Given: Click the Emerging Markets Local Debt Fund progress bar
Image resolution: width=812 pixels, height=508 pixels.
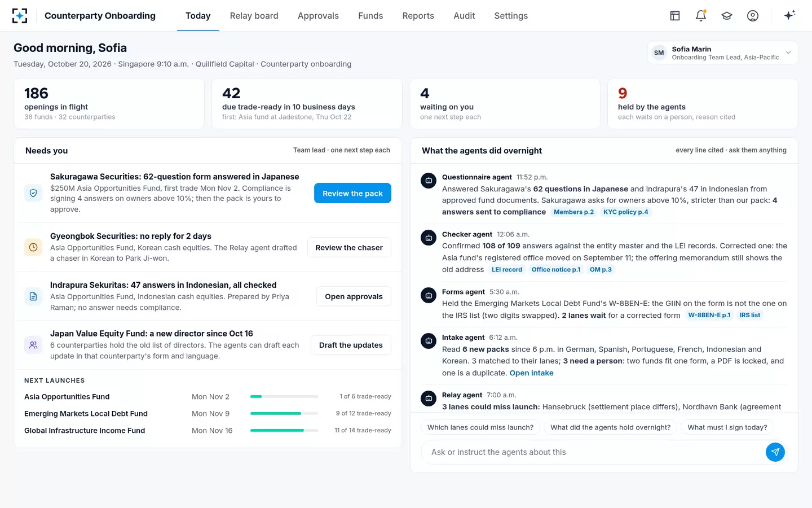Looking at the screenshot, I should tap(284, 414).
